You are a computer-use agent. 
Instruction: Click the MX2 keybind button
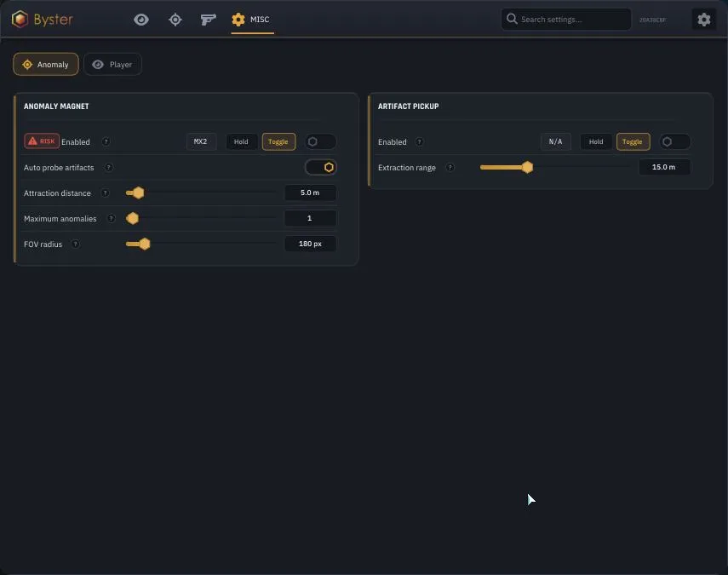pyautogui.click(x=201, y=141)
